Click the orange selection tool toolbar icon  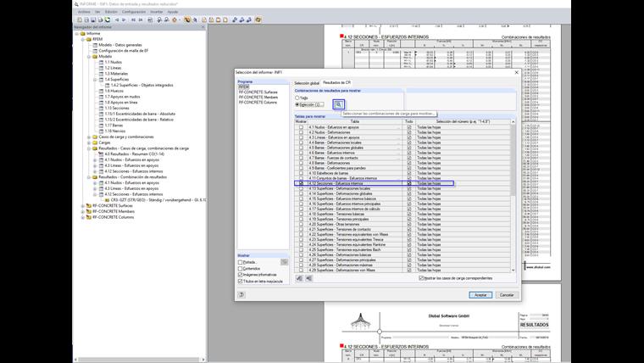(x=175, y=20)
